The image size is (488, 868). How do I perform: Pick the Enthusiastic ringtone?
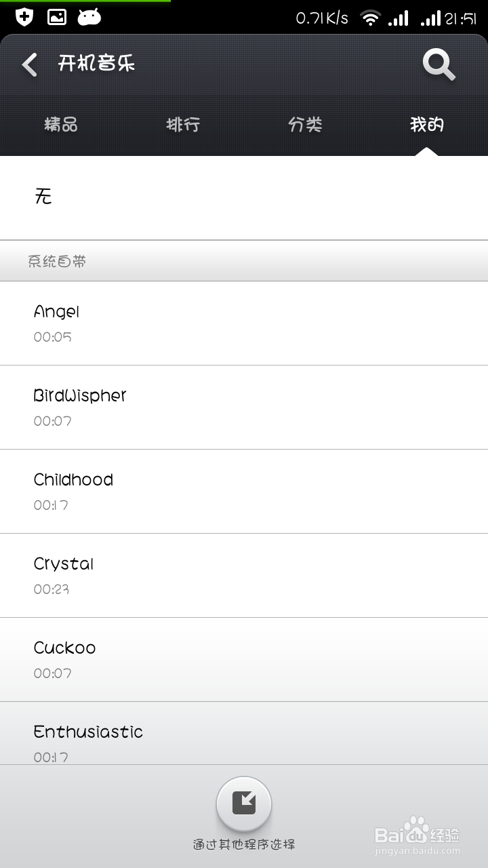pos(244,734)
